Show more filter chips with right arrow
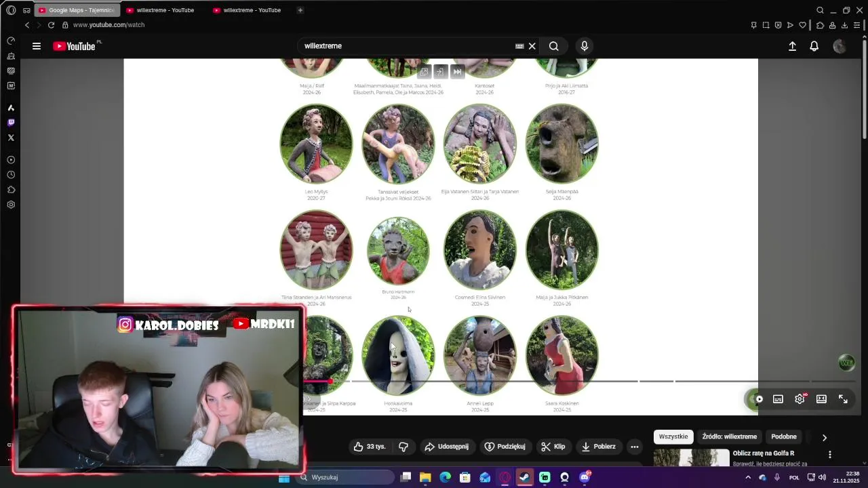Viewport: 868px width, 488px height. tap(825, 437)
